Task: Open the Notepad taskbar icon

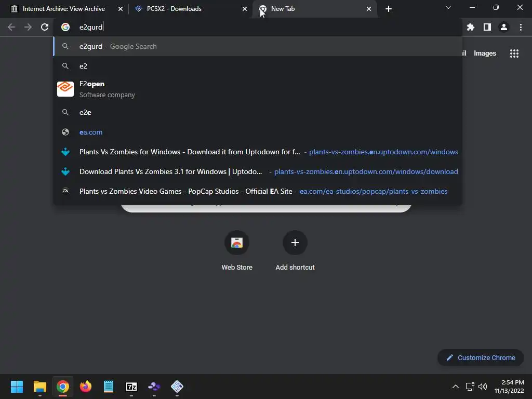Action: 108,387
